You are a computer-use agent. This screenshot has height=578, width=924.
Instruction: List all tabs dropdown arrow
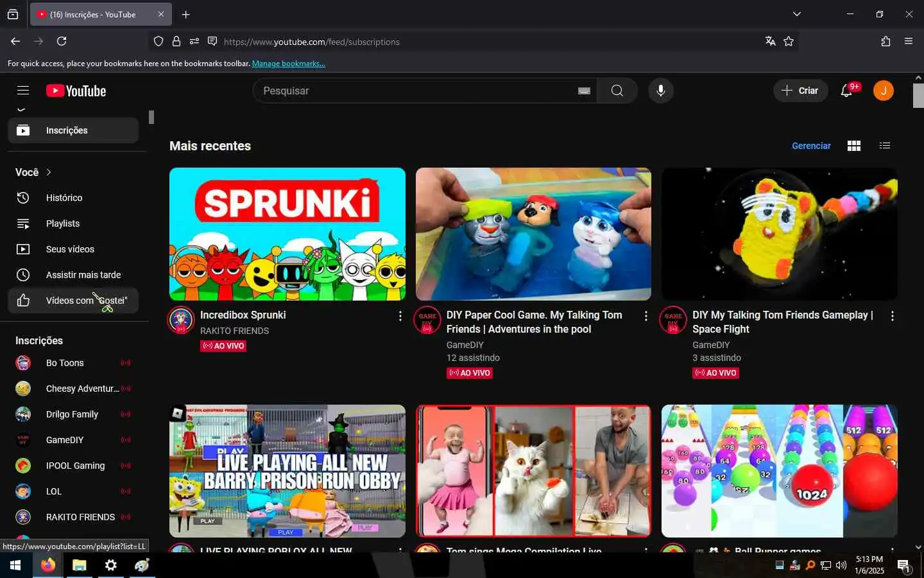tap(796, 14)
